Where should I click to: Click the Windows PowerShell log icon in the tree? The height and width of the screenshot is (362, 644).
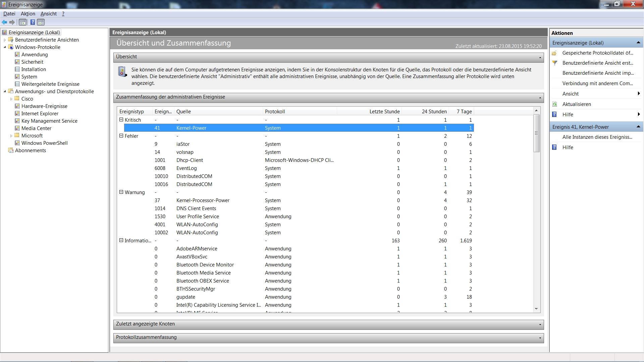(17, 143)
